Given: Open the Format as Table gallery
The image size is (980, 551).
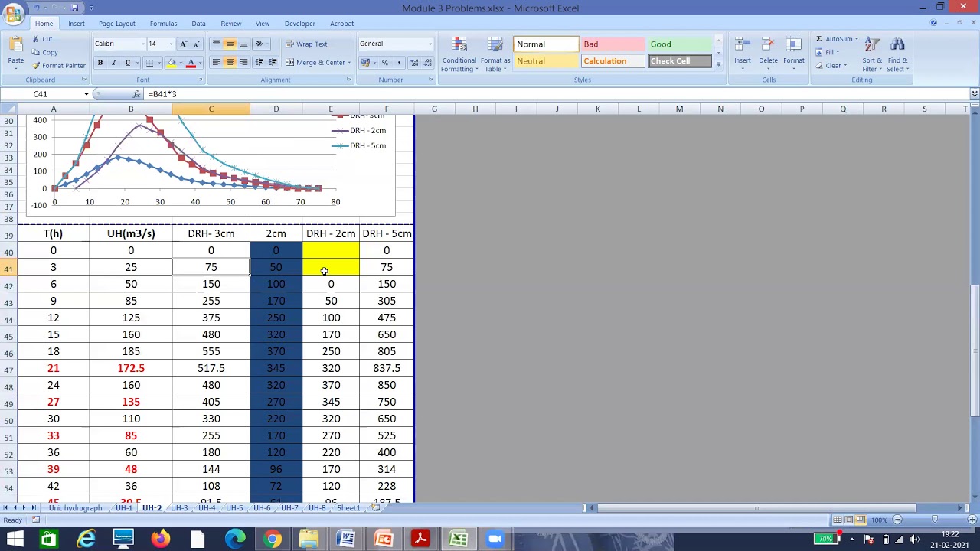Looking at the screenshot, I should pyautogui.click(x=495, y=54).
